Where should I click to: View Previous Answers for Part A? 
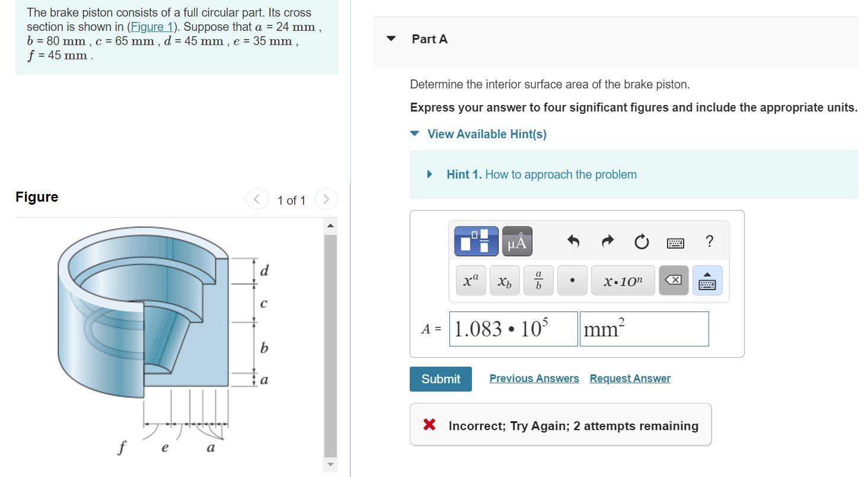click(533, 378)
